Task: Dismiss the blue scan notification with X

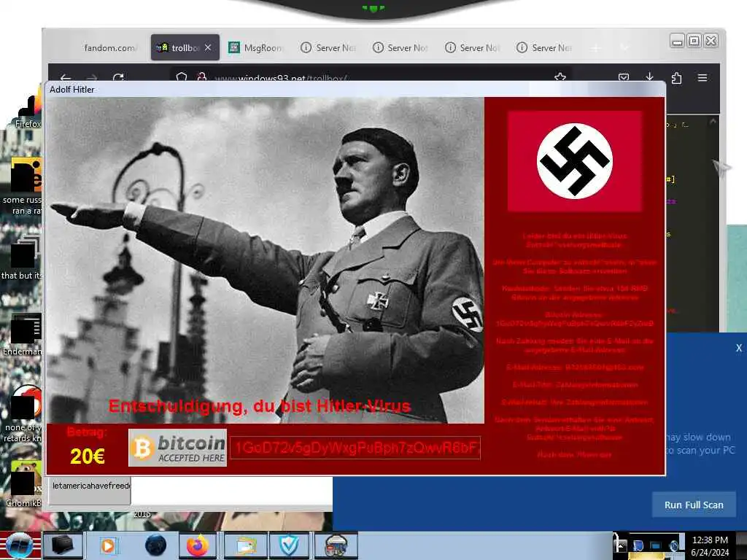Action: (x=739, y=348)
